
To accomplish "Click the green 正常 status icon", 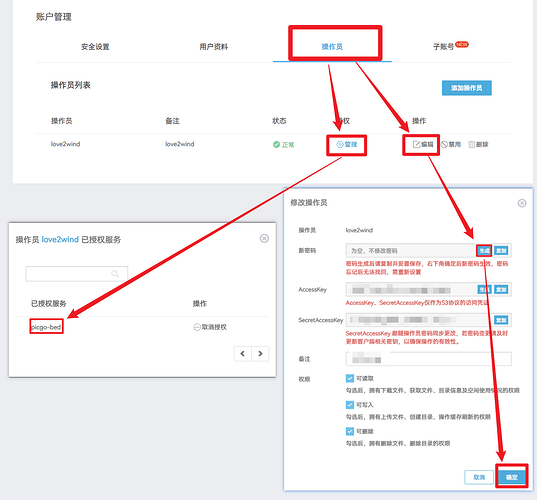I will tap(276, 145).
